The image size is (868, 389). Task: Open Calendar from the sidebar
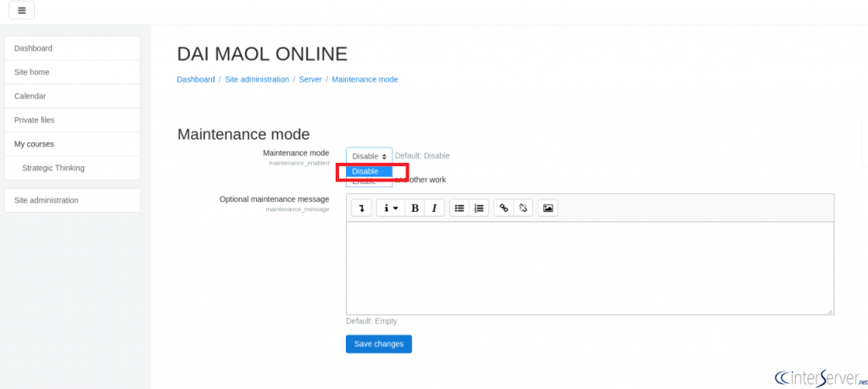(x=72, y=96)
